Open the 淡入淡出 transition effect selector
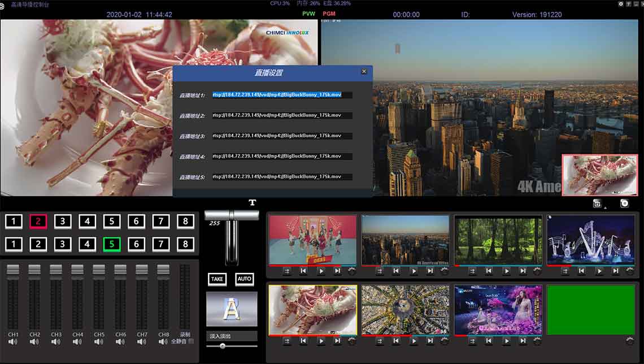Image resolution: width=644 pixels, height=364 pixels. pos(232,336)
